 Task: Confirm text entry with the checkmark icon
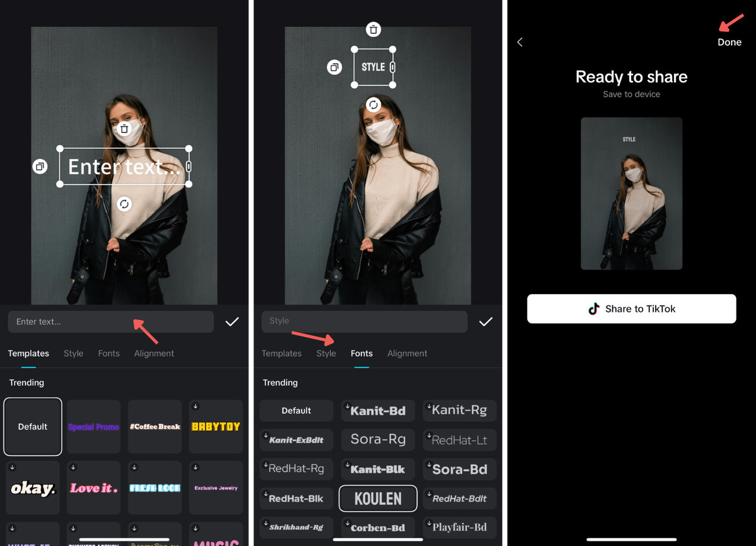tap(232, 321)
